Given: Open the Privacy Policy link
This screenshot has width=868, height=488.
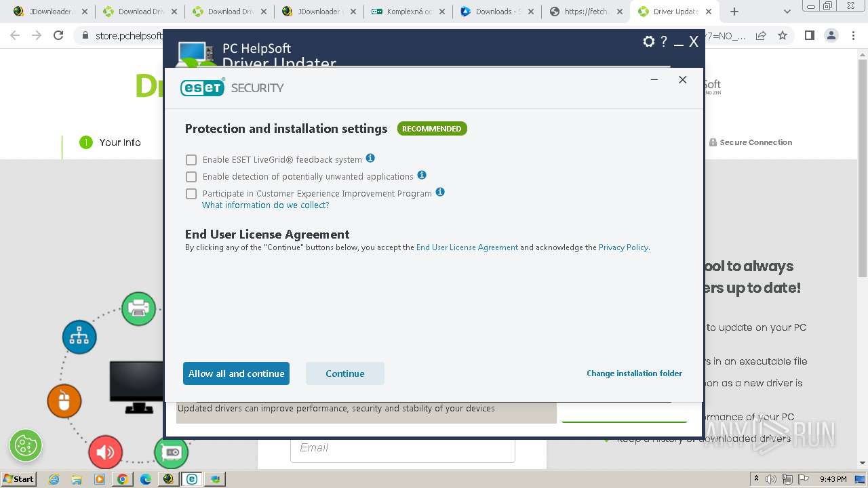Looking at the screenshot, I should coord(623,247).
